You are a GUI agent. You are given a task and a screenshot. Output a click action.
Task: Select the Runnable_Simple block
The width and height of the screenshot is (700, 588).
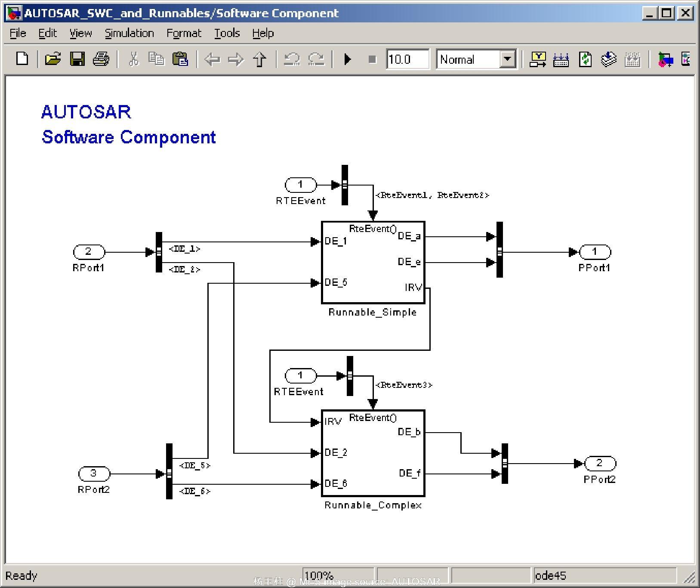click(x=373, y=263)
